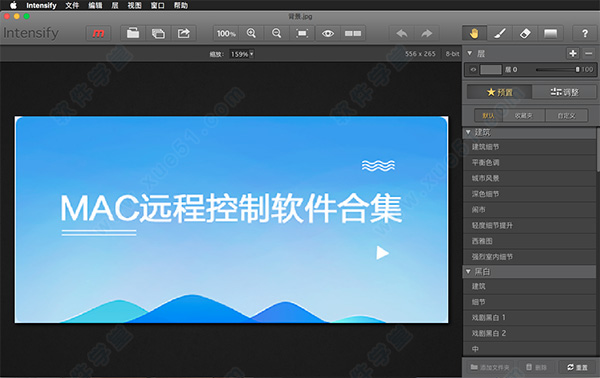Click the 添加文件夹 add folder button
Viewport: 600px width, 378px height.
click(x=490, y=367)
